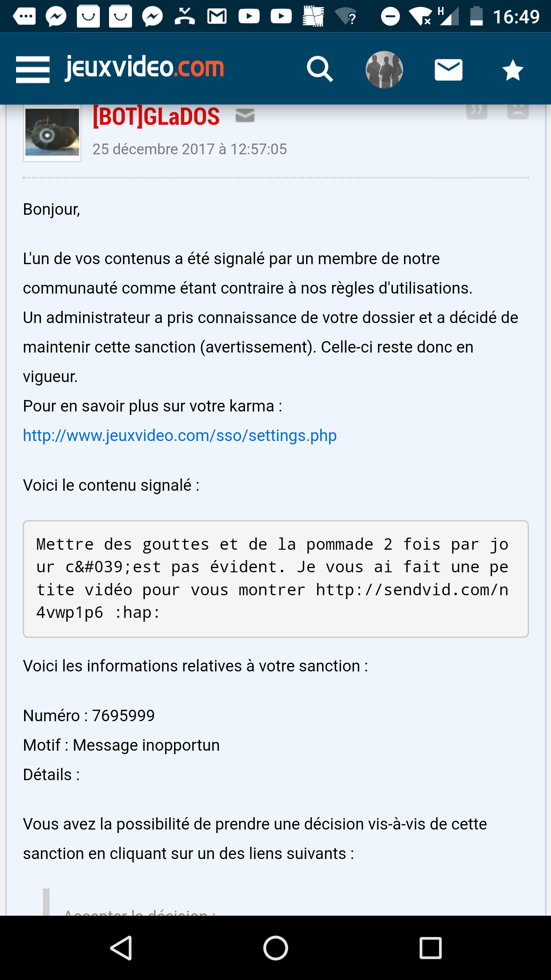
Task: Open favorites star icon in header
Action: pos(512,70)
